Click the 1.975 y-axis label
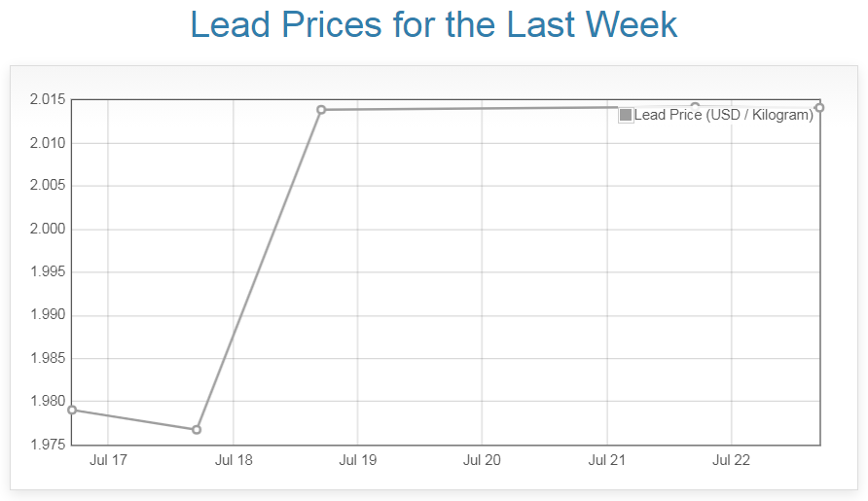Screen dimensions: 868x501 coord(47,445)
